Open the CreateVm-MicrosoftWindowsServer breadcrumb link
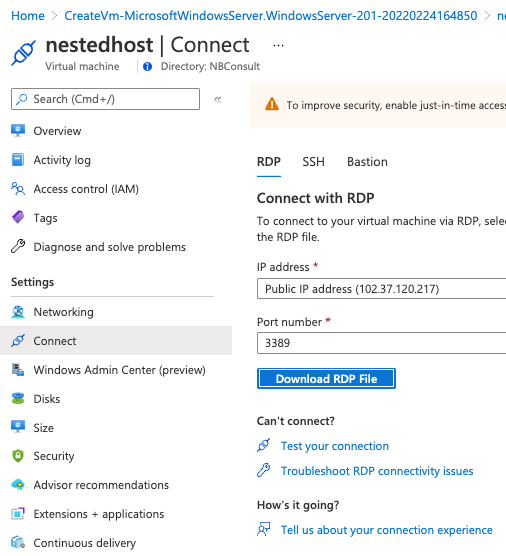The image size is (506, 556). (x=271, y=16)
